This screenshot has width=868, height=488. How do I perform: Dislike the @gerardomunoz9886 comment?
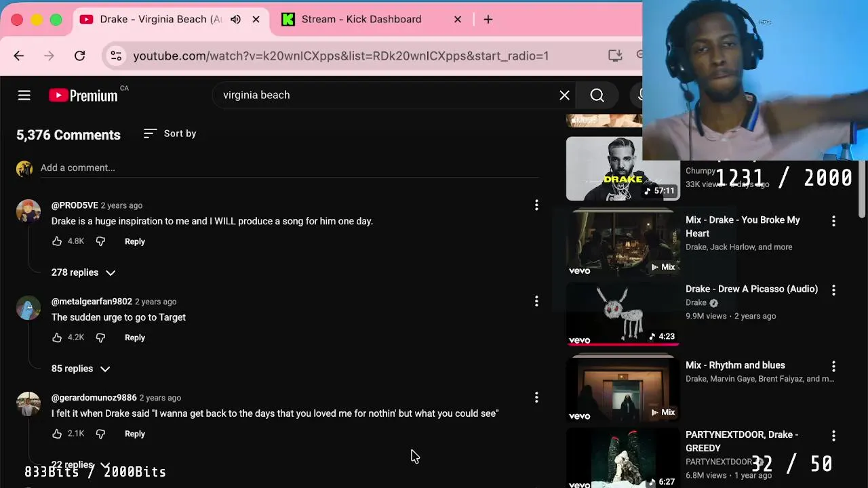pos(100,434)
